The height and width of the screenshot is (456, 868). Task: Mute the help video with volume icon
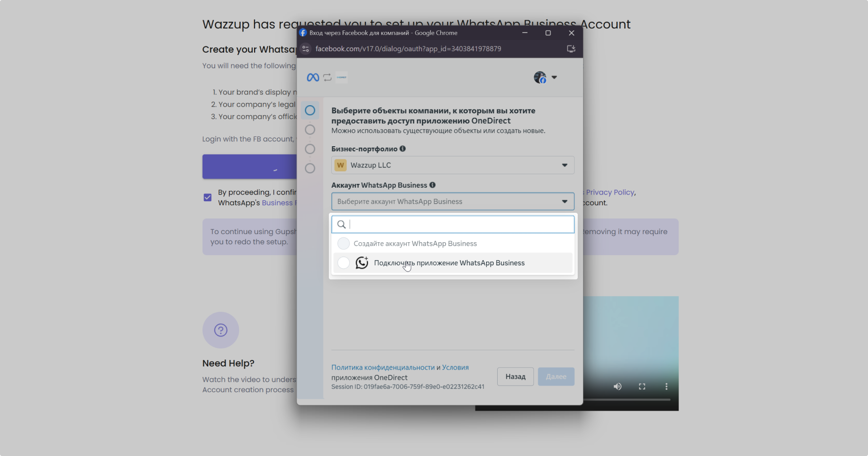[x=617, y=387]
